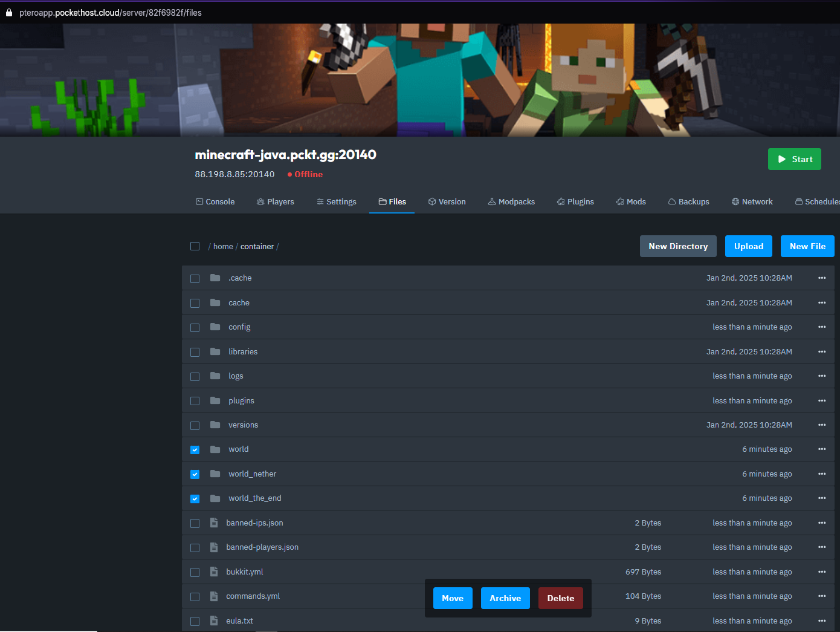The height and width of the screenshot is (632, 840).
Task: Open the versions folder name
Action: (244, 425)
